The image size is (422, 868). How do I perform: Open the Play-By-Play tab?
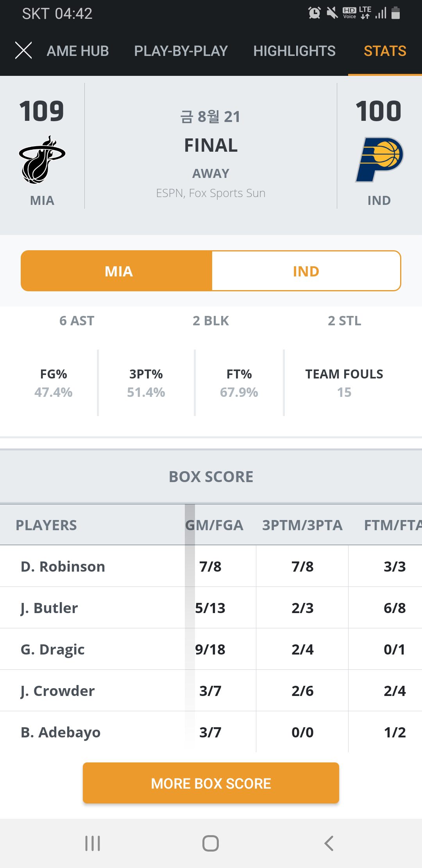pos(181,51)
